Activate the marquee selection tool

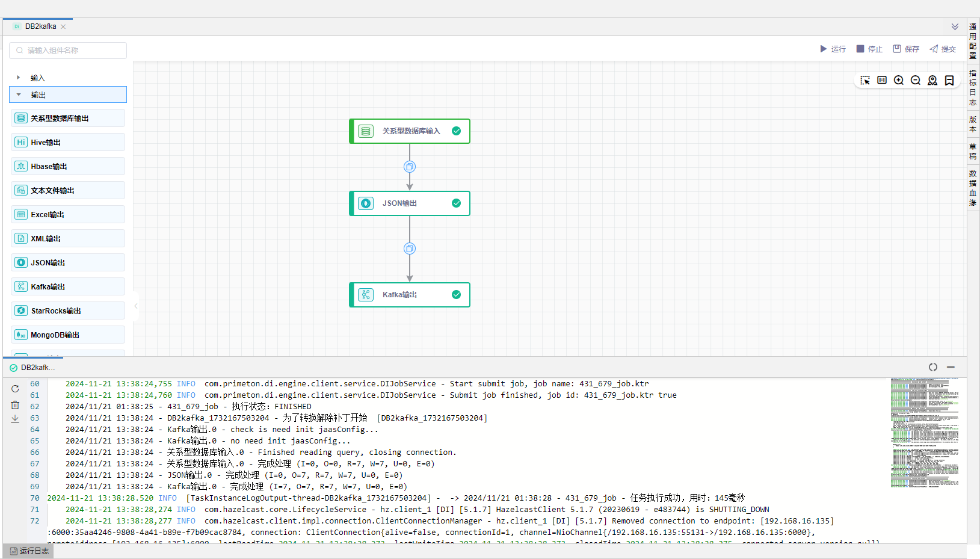865,81
